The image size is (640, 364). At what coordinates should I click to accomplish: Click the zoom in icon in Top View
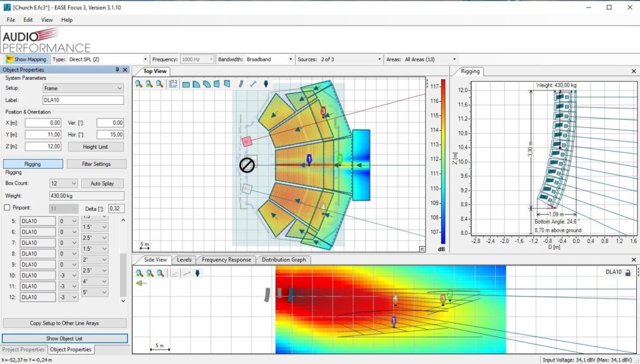pos(139,84)
